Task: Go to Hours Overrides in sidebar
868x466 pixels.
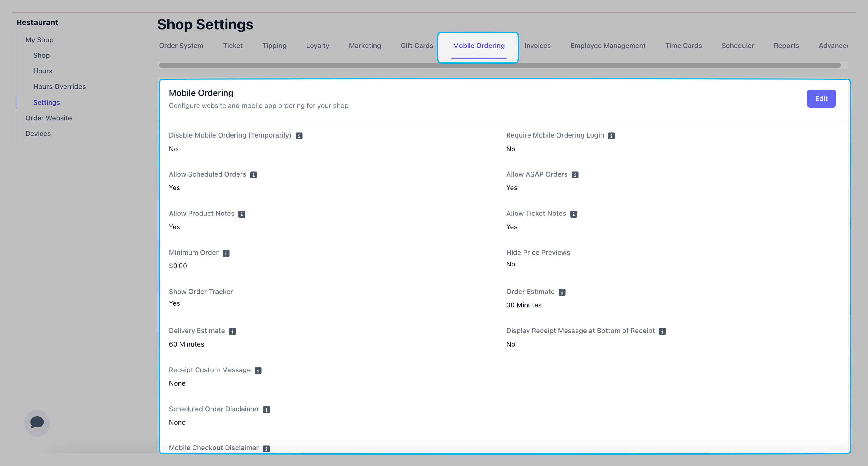Action: (x=59, y=86)
